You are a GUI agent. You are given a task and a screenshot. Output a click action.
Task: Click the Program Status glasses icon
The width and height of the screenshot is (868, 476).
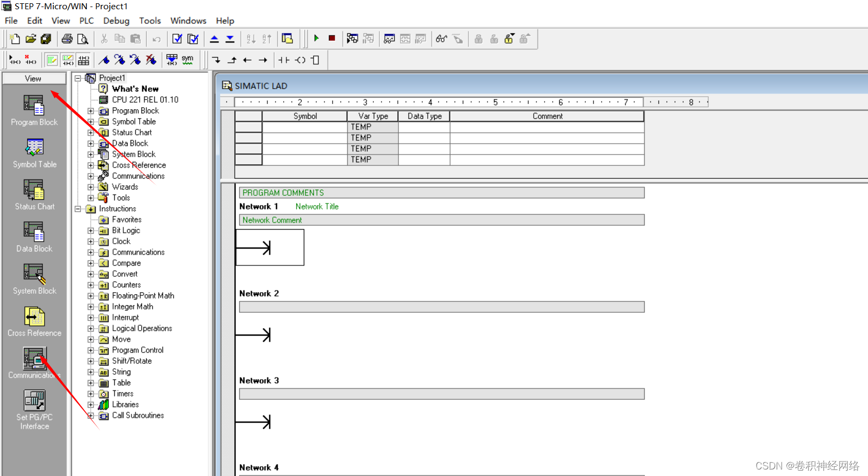coord(441,39)
